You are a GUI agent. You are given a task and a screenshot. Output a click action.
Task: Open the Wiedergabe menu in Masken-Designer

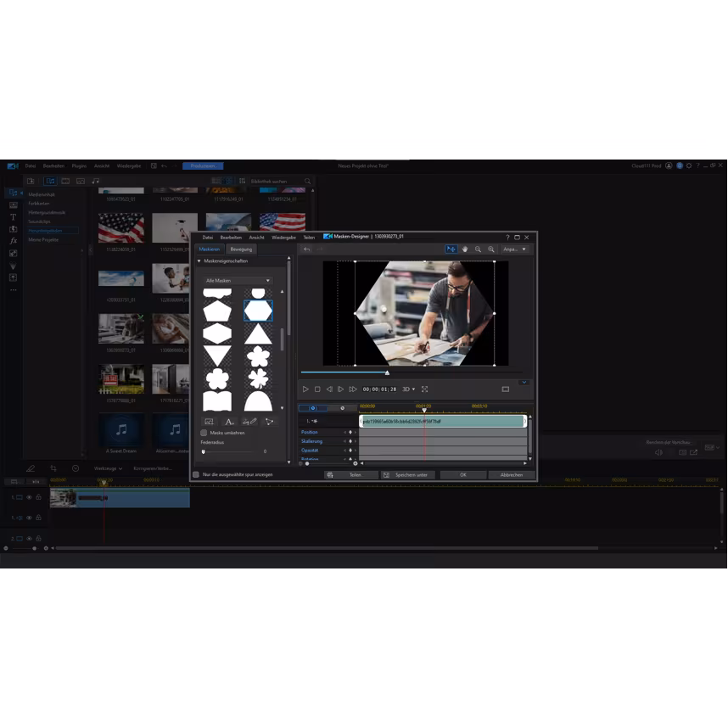[x=284, y=238]
